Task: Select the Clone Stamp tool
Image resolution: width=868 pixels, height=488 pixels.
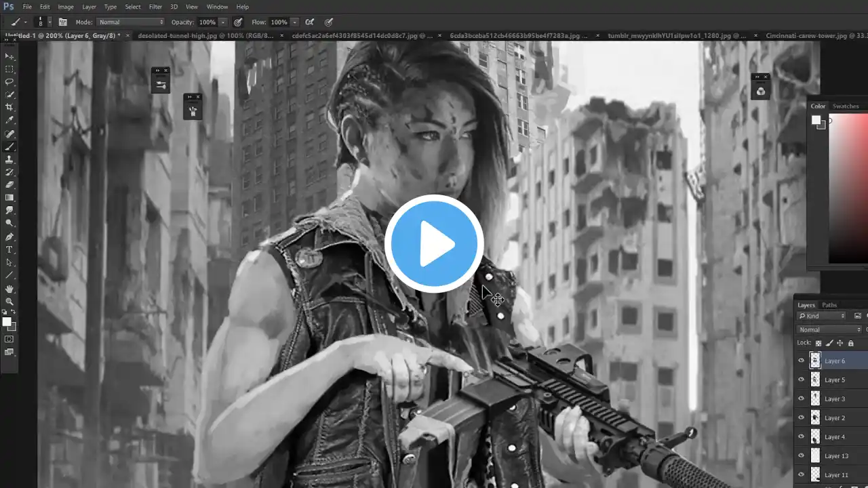Action: 9,160
